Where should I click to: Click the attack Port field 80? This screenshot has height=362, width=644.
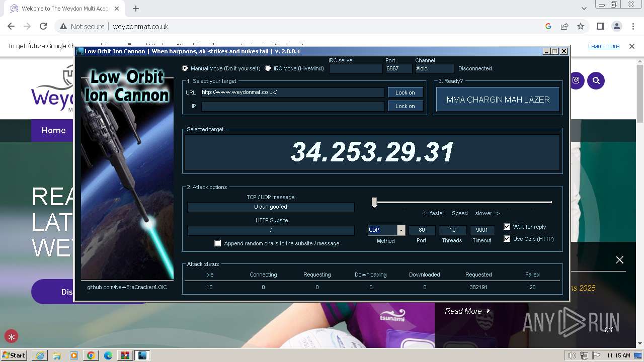tap(422, 230)
